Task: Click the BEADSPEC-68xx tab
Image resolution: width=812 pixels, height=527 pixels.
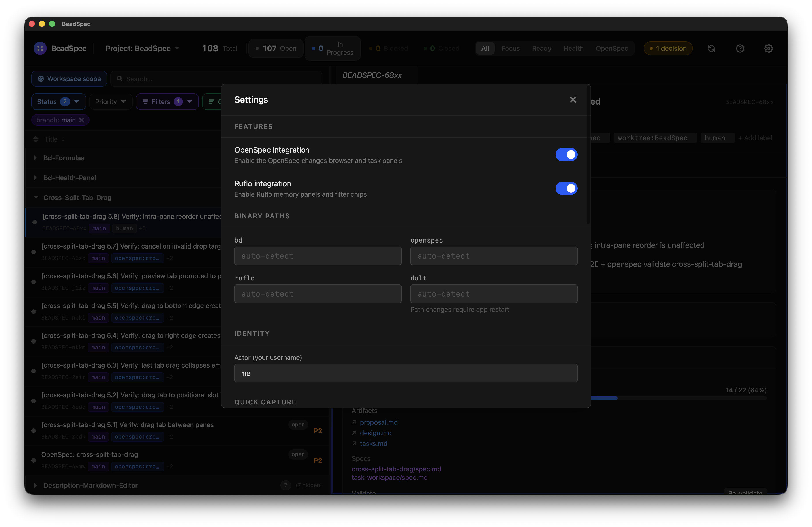Action: (x=372, y=75)
